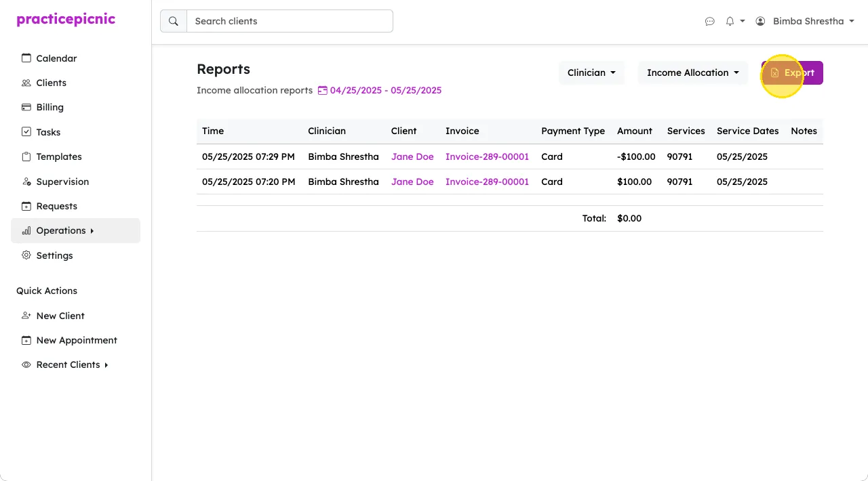The width and height of the screenshot is (868, 481).
Task: Focus the Search clients field
Action: tap(290, 21)
